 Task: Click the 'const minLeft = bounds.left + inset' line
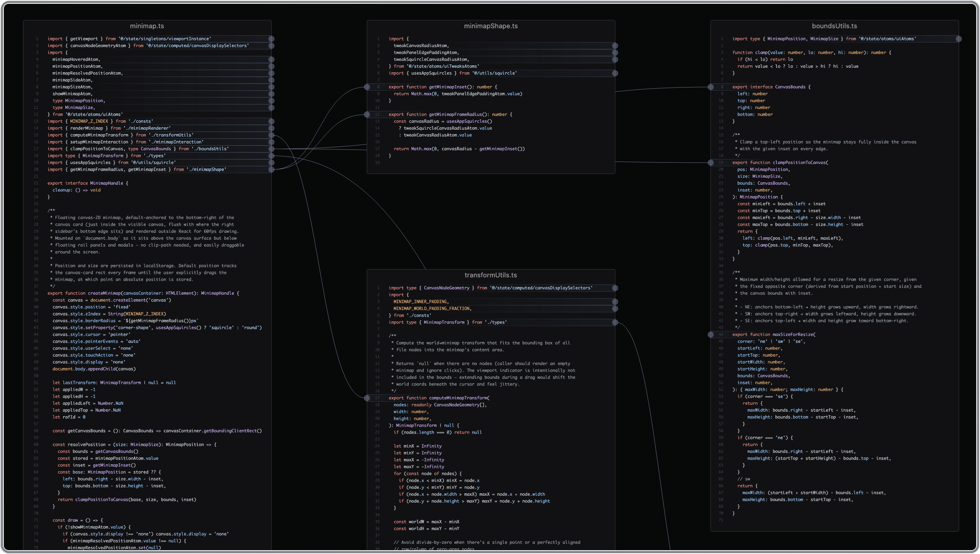(x=782, y=204)
